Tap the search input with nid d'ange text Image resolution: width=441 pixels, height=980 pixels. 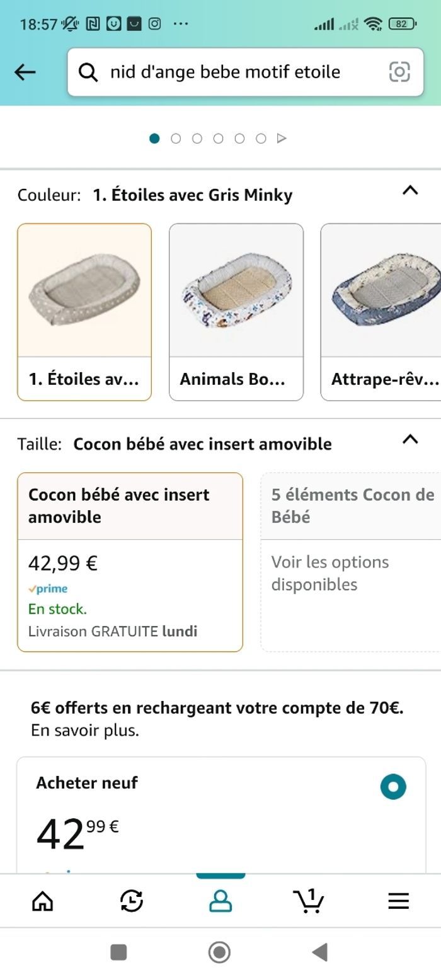click(224, 72)
